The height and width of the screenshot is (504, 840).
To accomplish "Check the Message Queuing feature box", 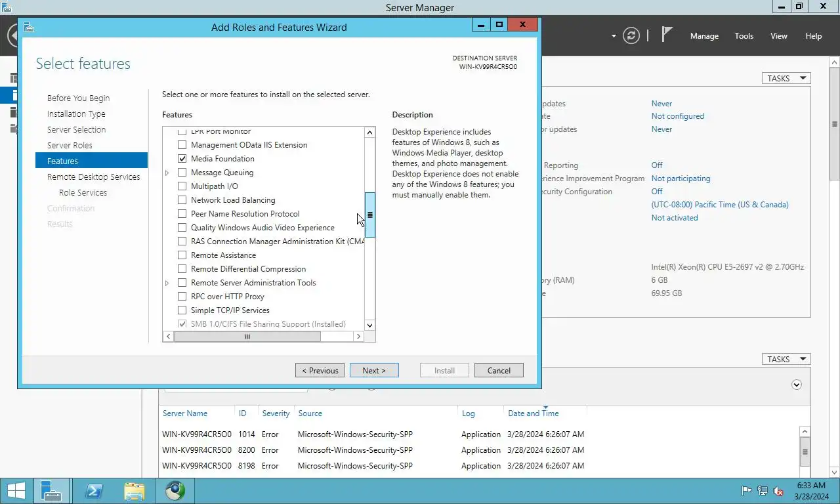I will click(x=182, y=173).
